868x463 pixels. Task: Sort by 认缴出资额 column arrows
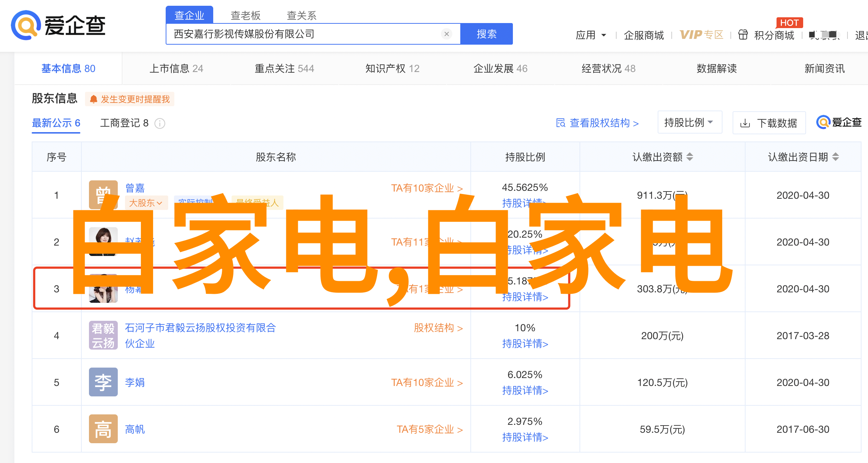click(x=690, y=157)
